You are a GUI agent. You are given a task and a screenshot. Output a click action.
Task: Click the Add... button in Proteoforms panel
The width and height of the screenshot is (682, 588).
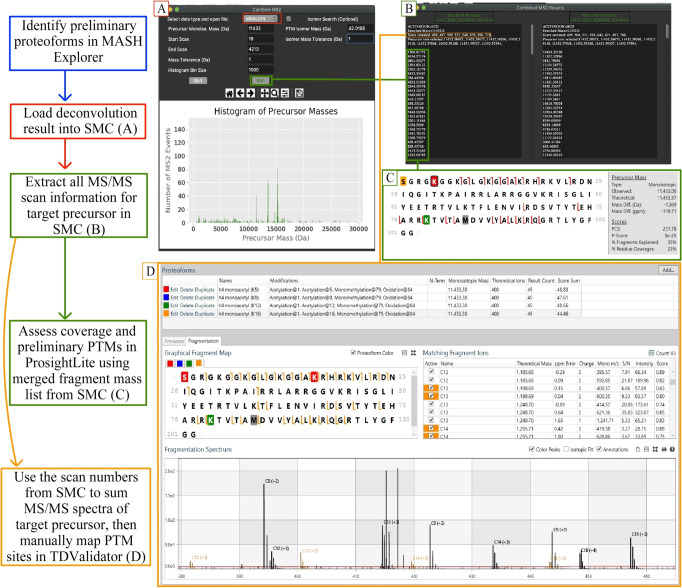(x=666, y=269)
